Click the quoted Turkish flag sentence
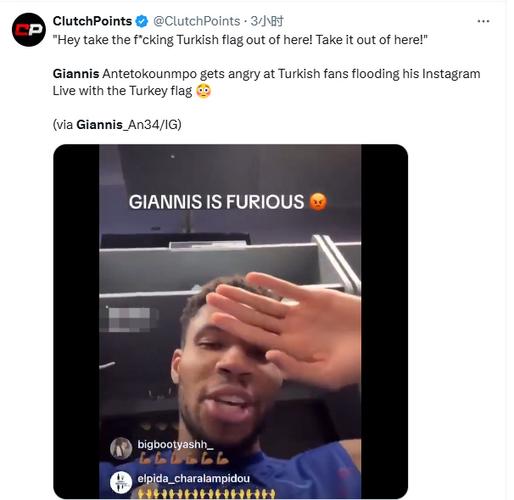514x500 pixels. coord(240,40)
